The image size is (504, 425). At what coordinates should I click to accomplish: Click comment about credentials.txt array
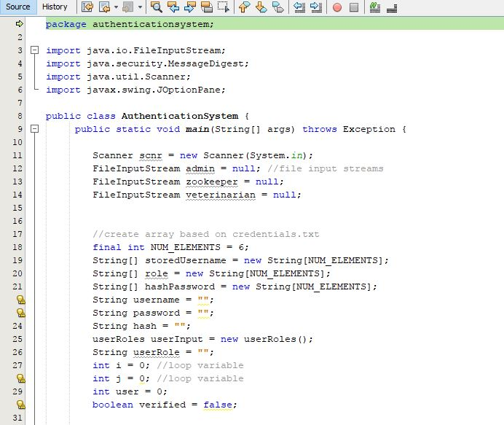pos(205,234)
